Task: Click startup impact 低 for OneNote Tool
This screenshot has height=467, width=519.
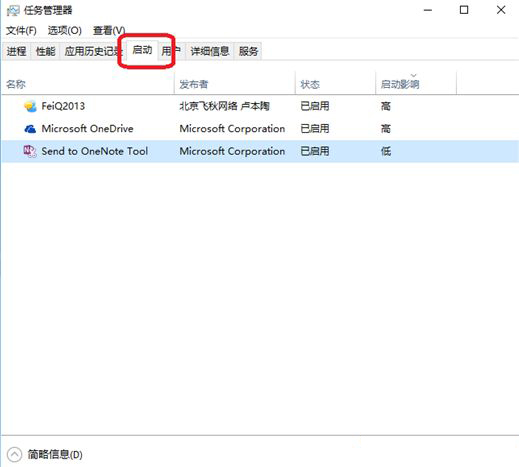Action: pyautogui.click(x=386, y=151)
